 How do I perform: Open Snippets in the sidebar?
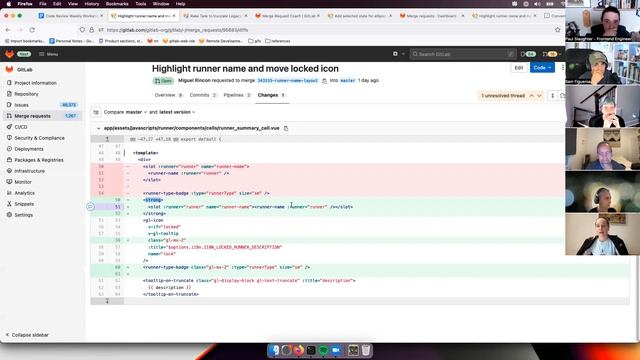[x=24, y=204]
